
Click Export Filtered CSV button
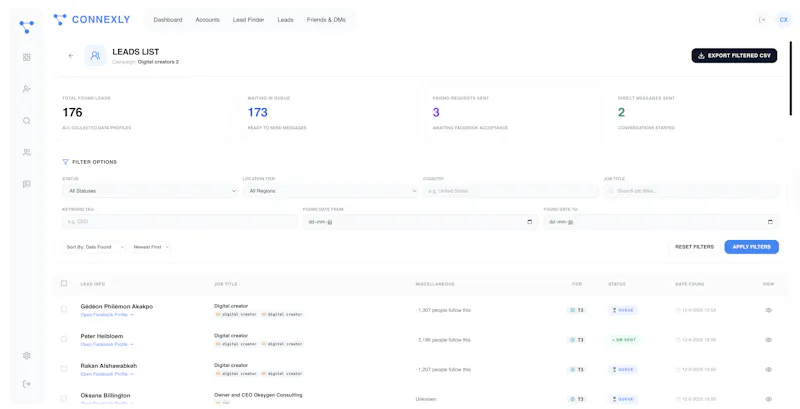coord(734,56)
